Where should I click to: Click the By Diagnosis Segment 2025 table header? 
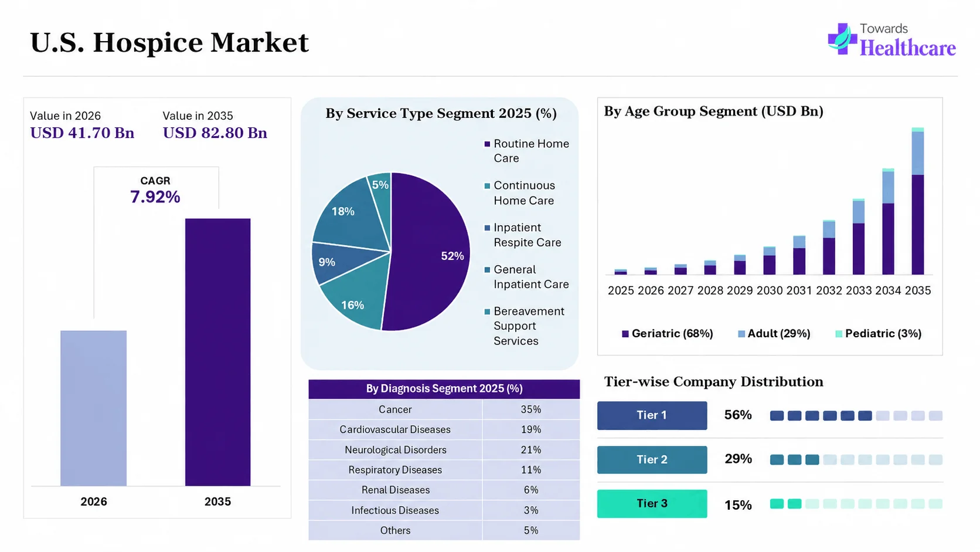pos(444,389)
